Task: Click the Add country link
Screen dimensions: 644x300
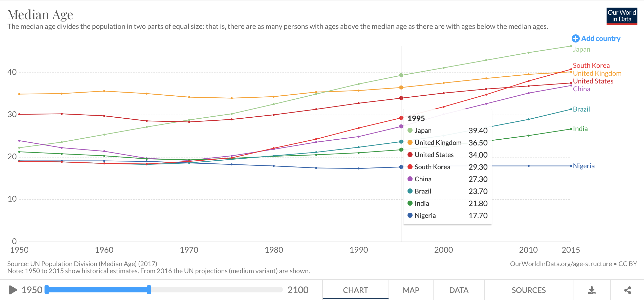Action: pyautogui.click(x=596, y=38)
